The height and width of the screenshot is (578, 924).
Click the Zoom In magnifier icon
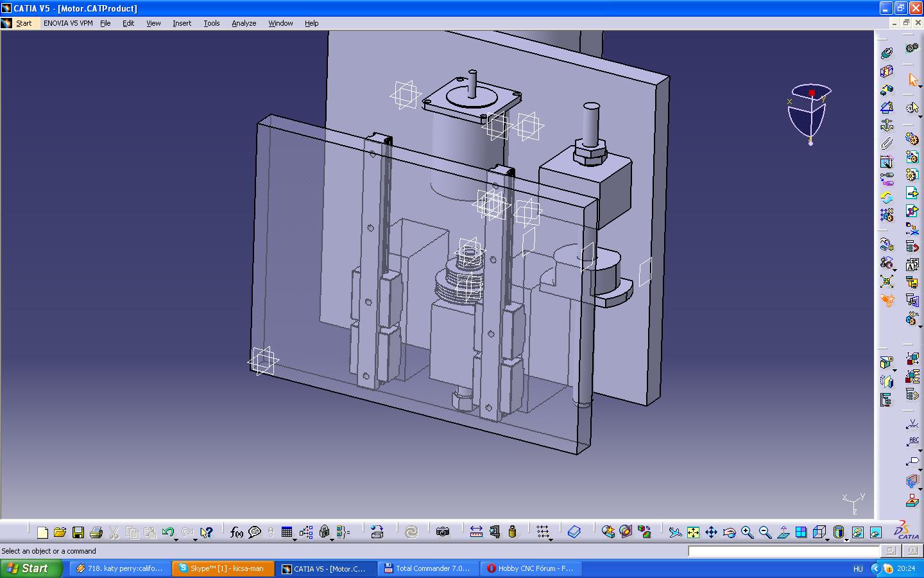point(747,532)
